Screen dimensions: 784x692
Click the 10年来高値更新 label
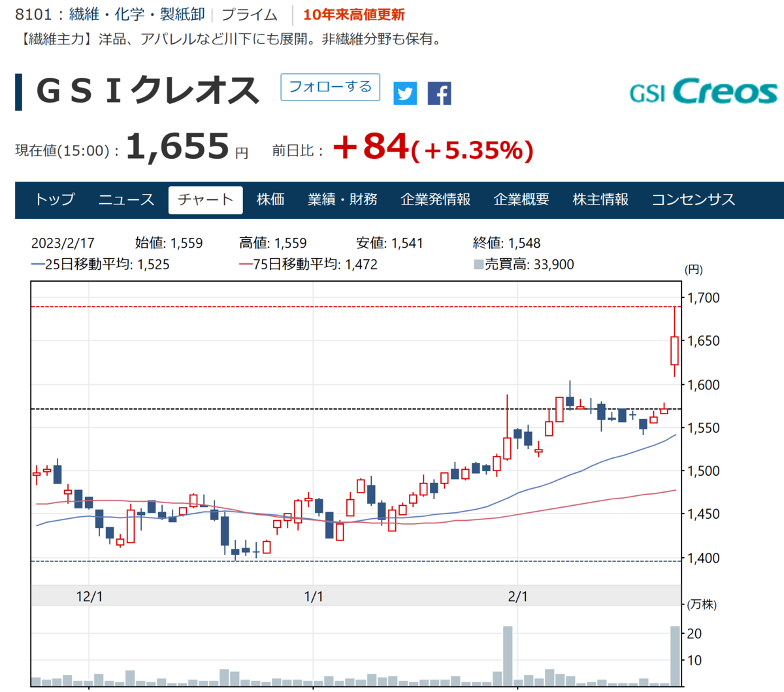point(354,14)
